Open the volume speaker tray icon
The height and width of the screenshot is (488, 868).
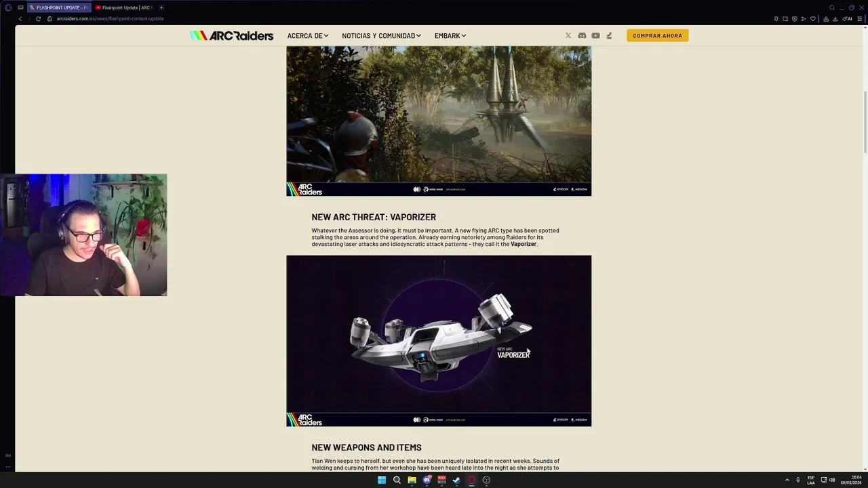click(832, 480)
